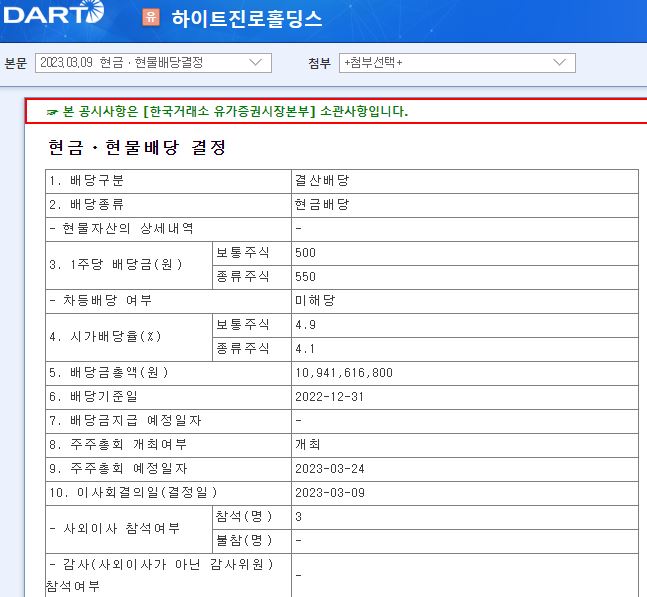Click the 사외이사 참석여부 label

[x=114, y=529]
